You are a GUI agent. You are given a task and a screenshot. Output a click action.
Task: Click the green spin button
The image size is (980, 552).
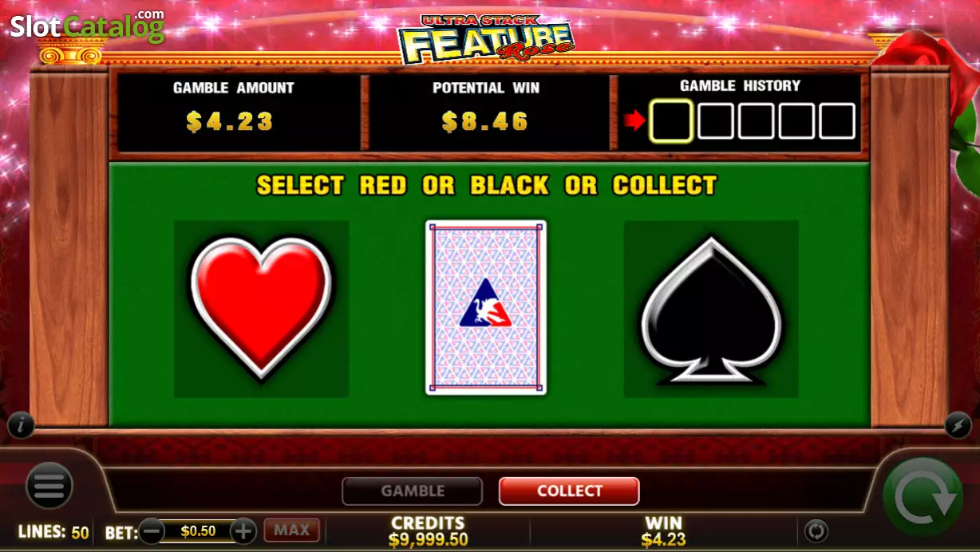click(x=923, y=498)
